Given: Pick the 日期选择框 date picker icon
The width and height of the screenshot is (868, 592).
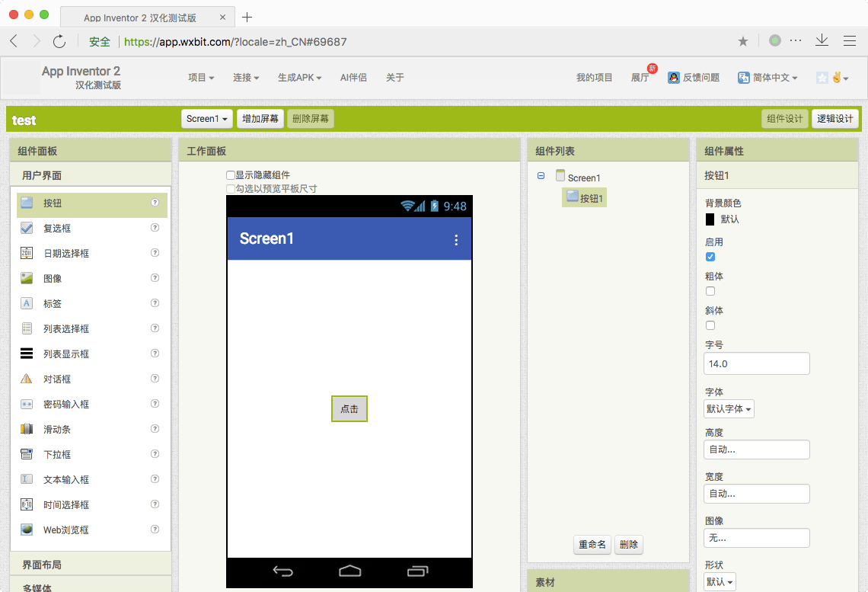Looking at the screenshot, I should point(27,253).
